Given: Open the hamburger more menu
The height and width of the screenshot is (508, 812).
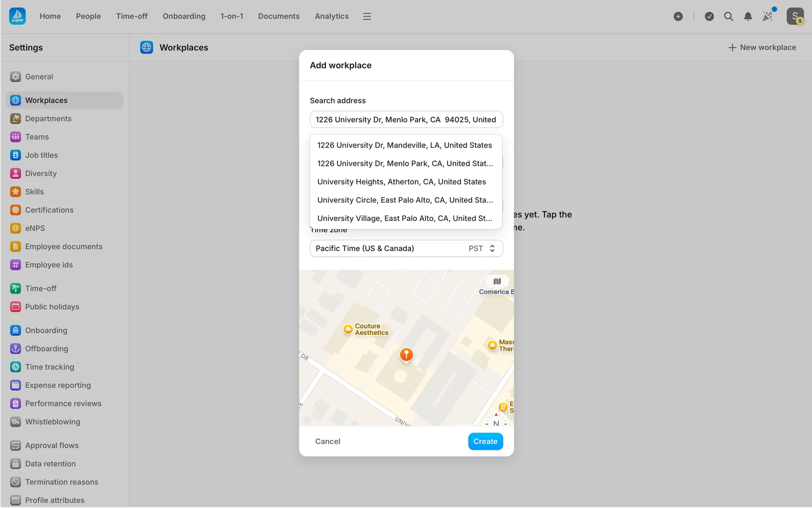Looking at the screenshot, I should point(367,17).
